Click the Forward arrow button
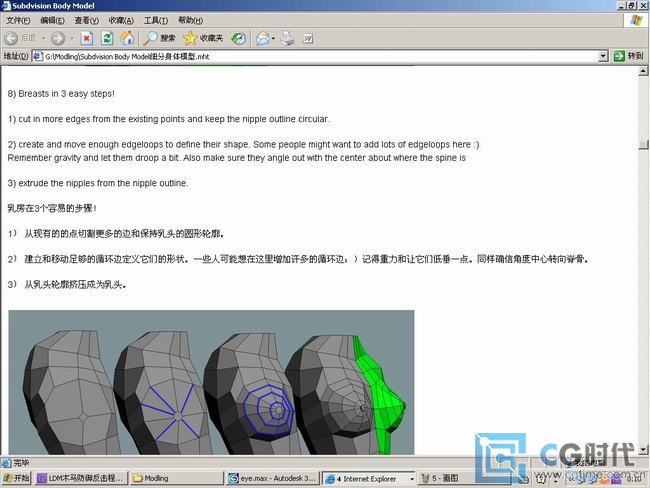The width and height of the screenshot is (650, 488). [58, 38]
